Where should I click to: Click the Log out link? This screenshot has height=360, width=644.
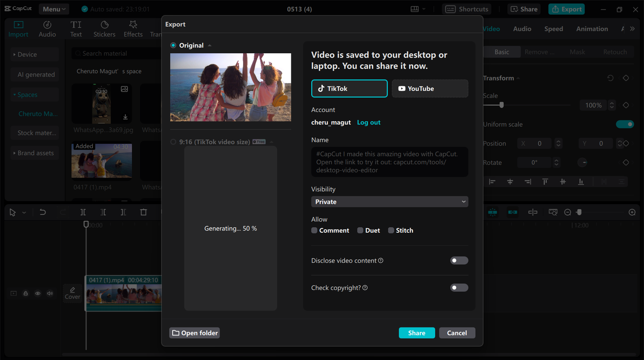[x=369, y=122]
